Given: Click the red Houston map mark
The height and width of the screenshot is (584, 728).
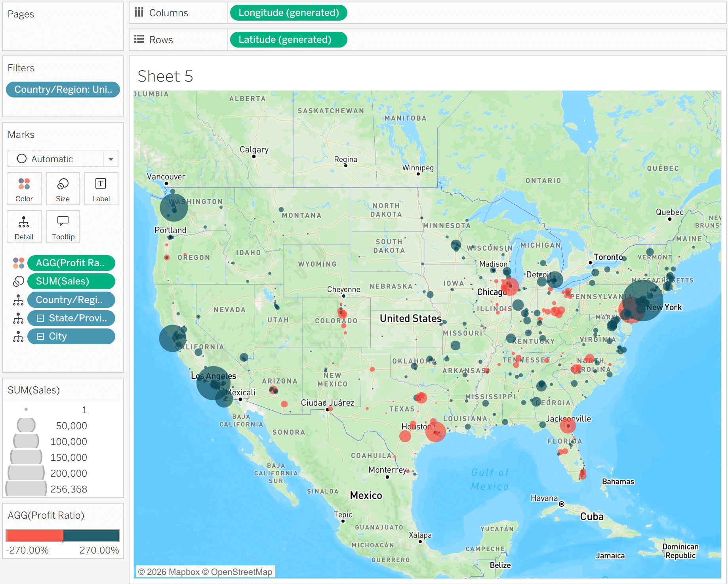Looking at the screenshot, I should [x=435, y=431].
